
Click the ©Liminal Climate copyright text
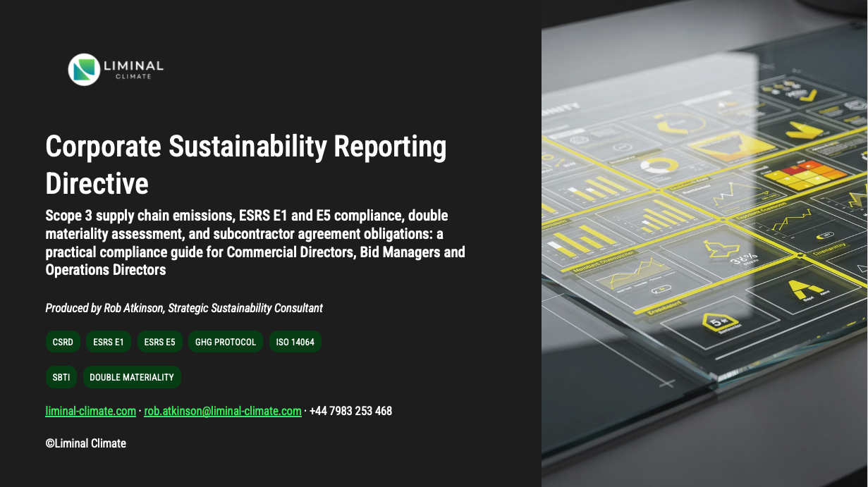pos(85,443)
